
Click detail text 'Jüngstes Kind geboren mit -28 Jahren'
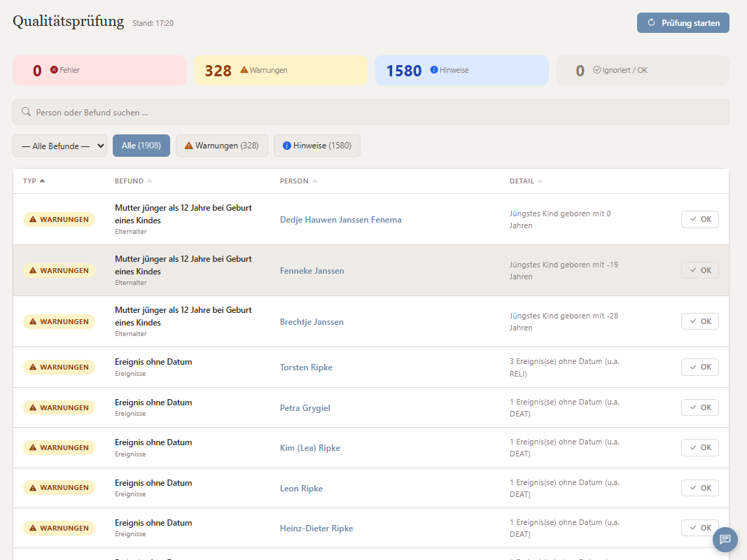(x=564, y=321)
